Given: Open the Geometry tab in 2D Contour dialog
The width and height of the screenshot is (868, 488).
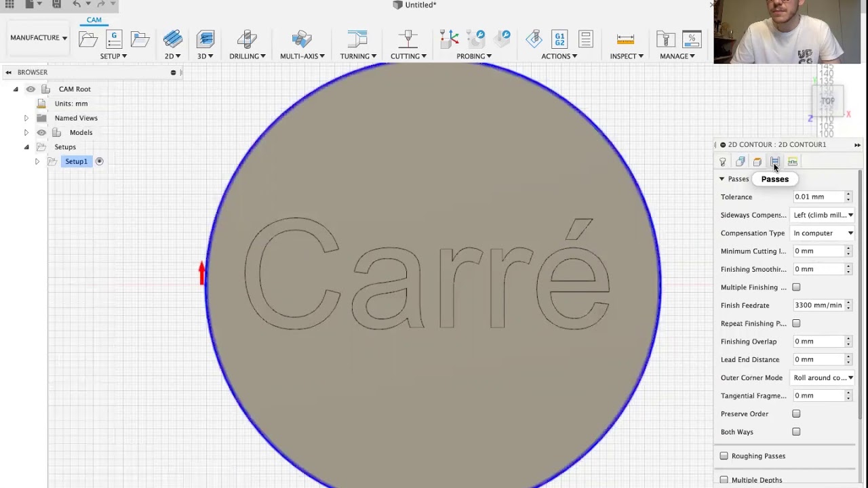Looking at the screenshot, I should pyautogui.click(x=740, y=162).
